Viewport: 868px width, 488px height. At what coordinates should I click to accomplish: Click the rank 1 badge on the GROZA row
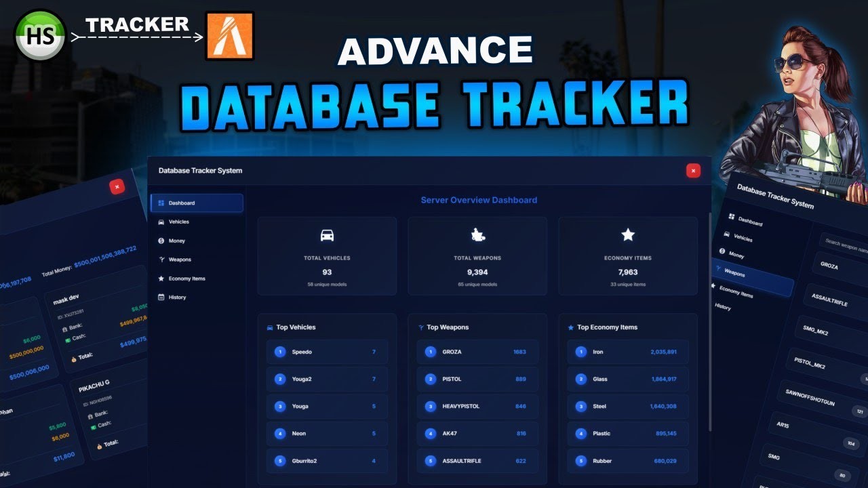coord(430,352)
